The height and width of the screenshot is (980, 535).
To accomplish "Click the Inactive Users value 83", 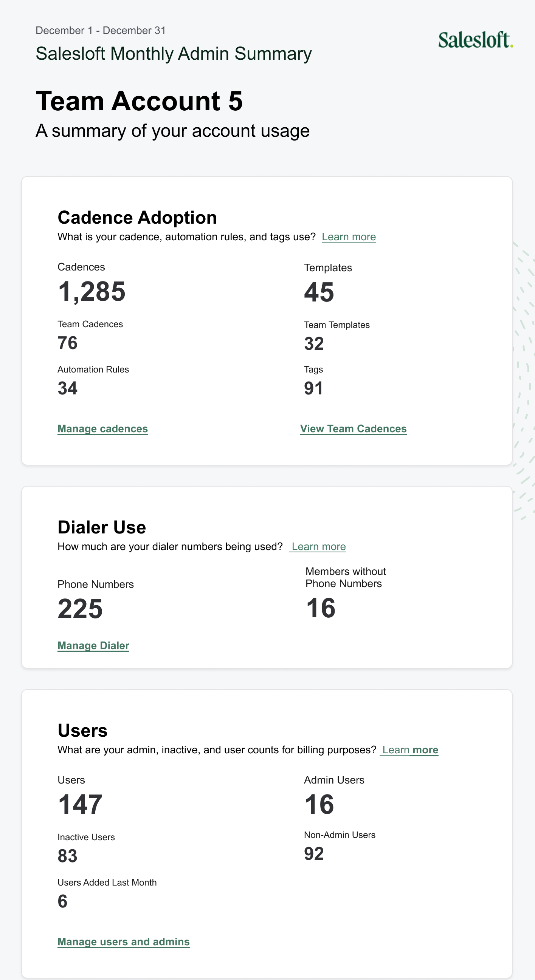I will 67,856.
